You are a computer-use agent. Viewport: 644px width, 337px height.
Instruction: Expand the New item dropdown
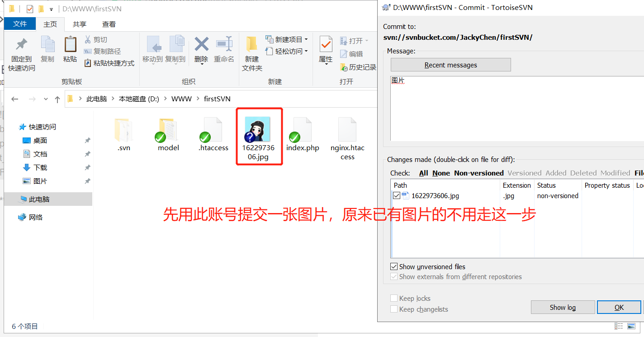pyautogui.click(x=306, y=39)
